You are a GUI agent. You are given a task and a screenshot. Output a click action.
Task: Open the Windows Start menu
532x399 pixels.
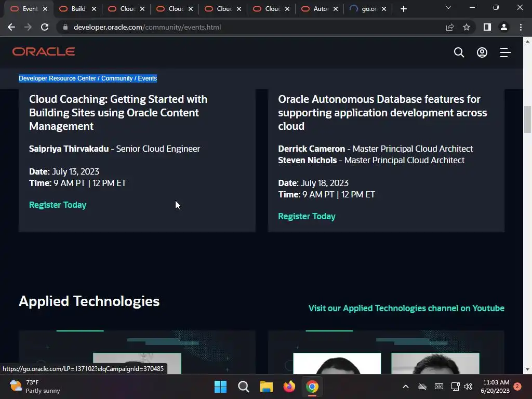tap(220, 387)
